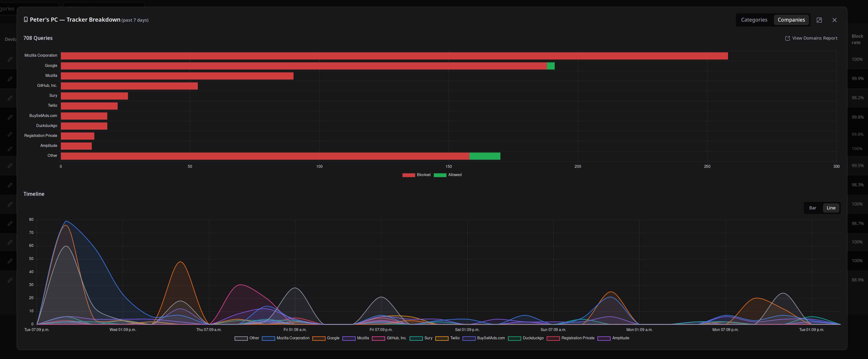868x359 pixels.
Task: Click the Amplitude bar
Action: click(x=76, y=146)
